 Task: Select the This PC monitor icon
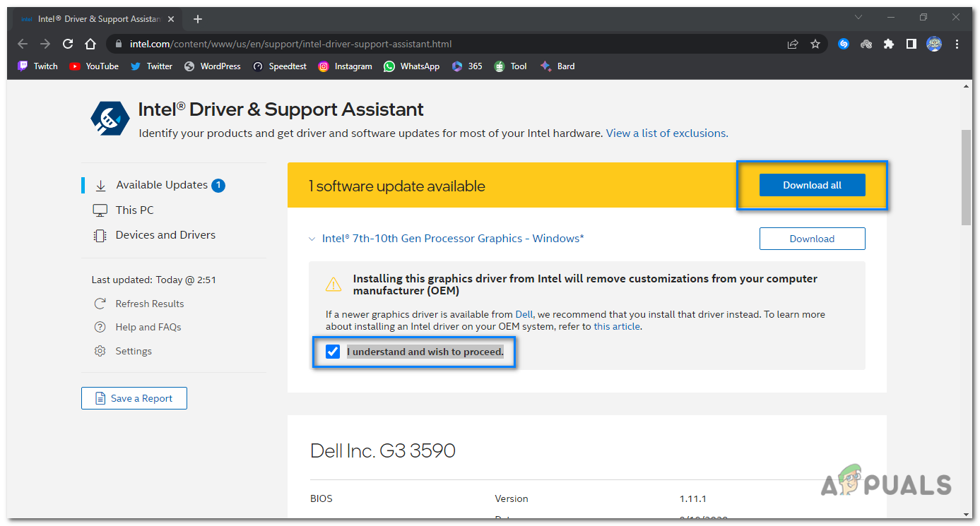[100, 210]
